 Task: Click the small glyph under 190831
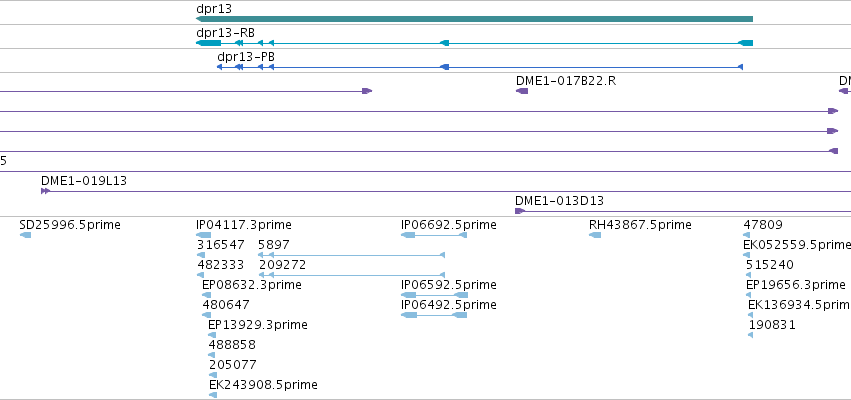click(x=751, y=335)
